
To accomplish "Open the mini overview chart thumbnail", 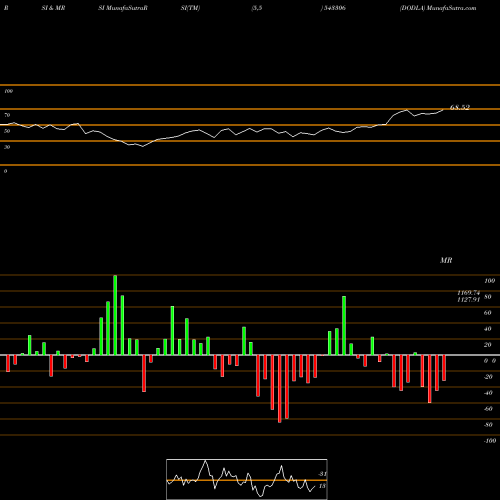I will pyautogui.click(x=247, y=479).
